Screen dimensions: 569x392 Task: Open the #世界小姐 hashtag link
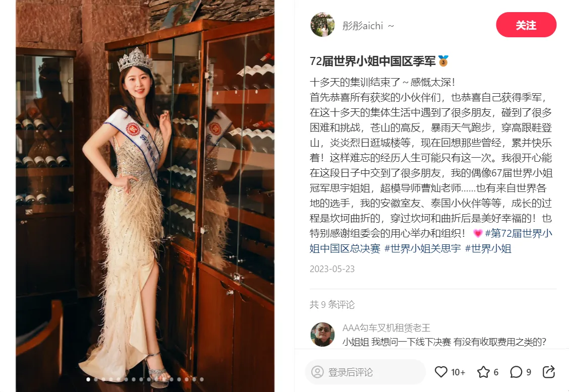tap(488, 248)
